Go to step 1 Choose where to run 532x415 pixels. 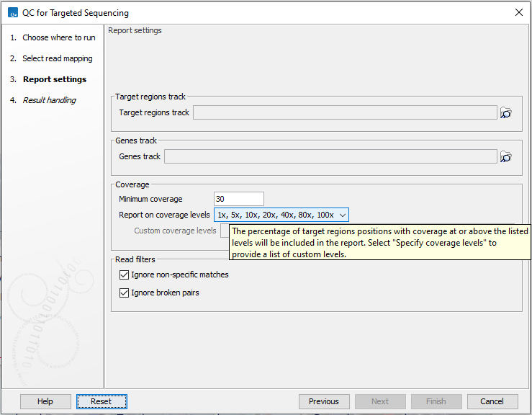[x=58, y=37]
